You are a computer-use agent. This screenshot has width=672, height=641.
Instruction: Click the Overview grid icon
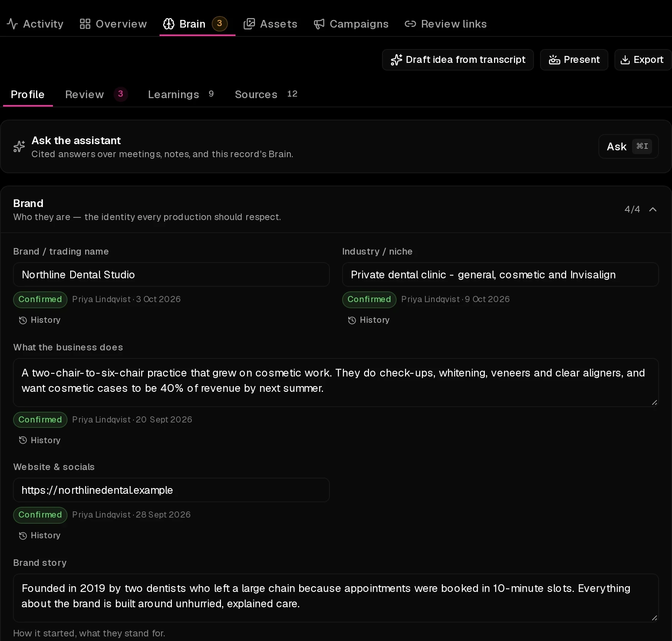(x=85, y=24)
